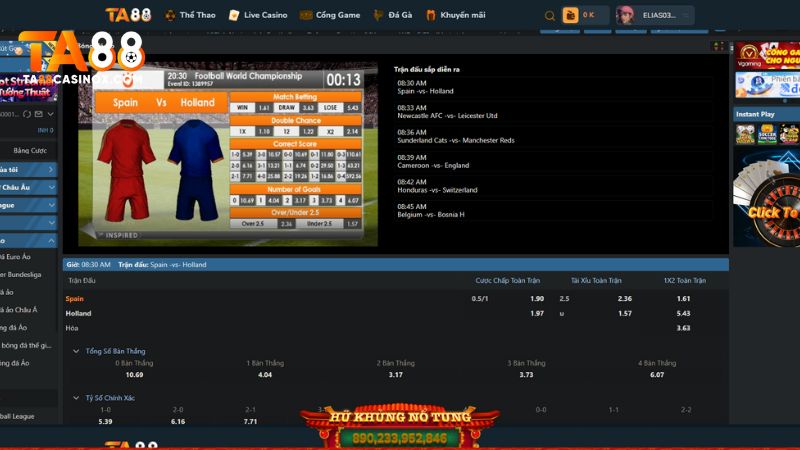
Task: Bet Spain handicap odds 1.90
Action: tap(537, 299)
